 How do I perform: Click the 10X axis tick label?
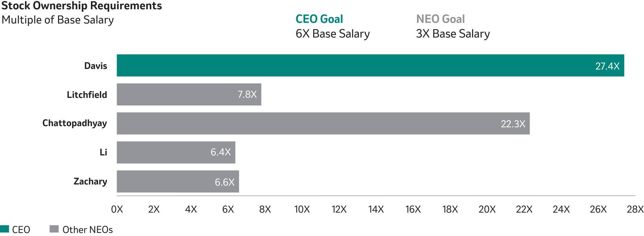tap(302, 209)
